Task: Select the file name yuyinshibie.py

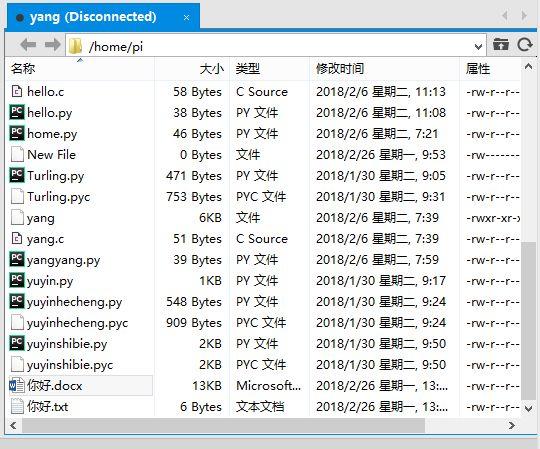Action: pos(67,344)
